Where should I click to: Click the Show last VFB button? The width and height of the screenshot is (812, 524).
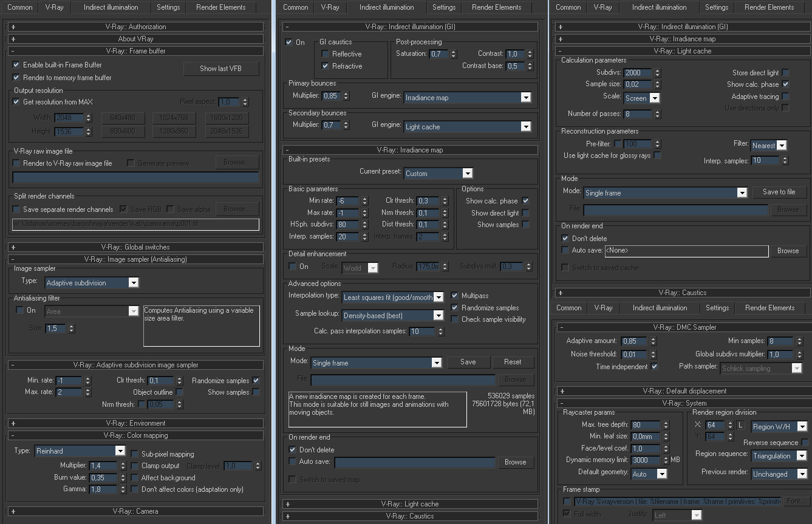click(x=221, y=69)
